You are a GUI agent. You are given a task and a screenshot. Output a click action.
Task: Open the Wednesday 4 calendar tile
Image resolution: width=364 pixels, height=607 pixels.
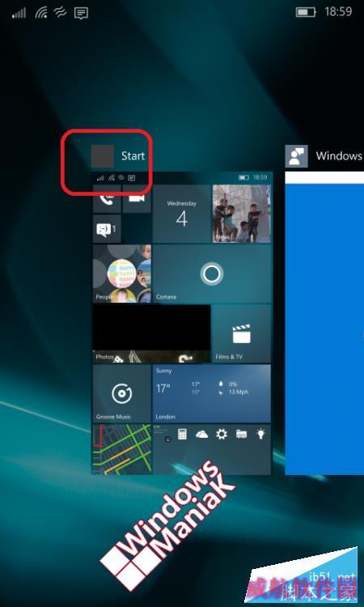(x=182, y=214)
